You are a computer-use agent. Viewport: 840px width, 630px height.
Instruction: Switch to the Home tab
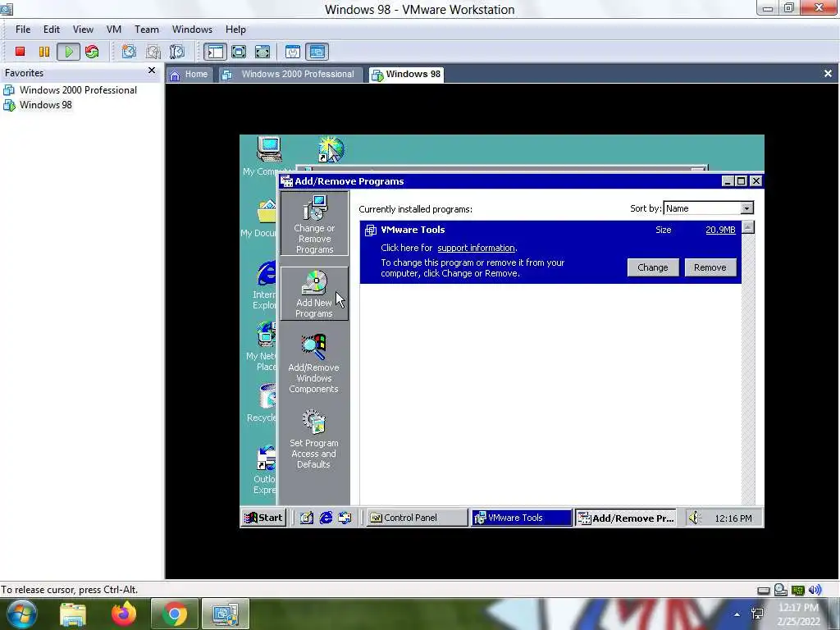[189, 75]
